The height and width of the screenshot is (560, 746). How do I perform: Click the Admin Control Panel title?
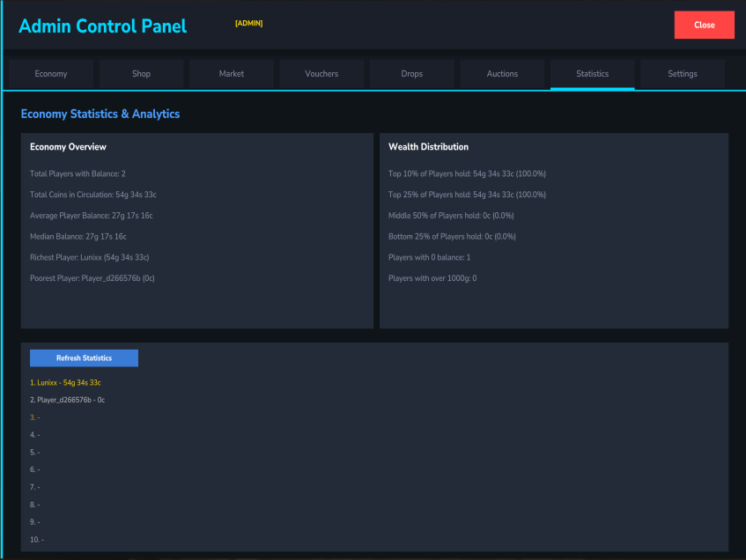[102, 26]
